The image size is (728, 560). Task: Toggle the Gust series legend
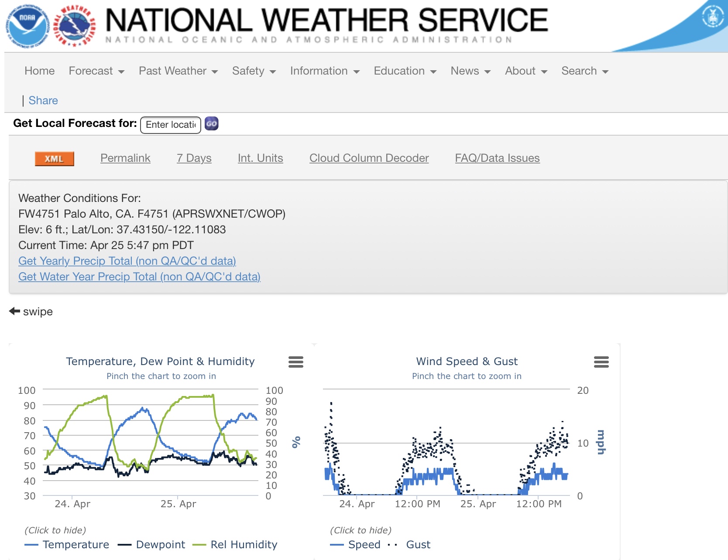pyautogui.click(x=409, y=544)
